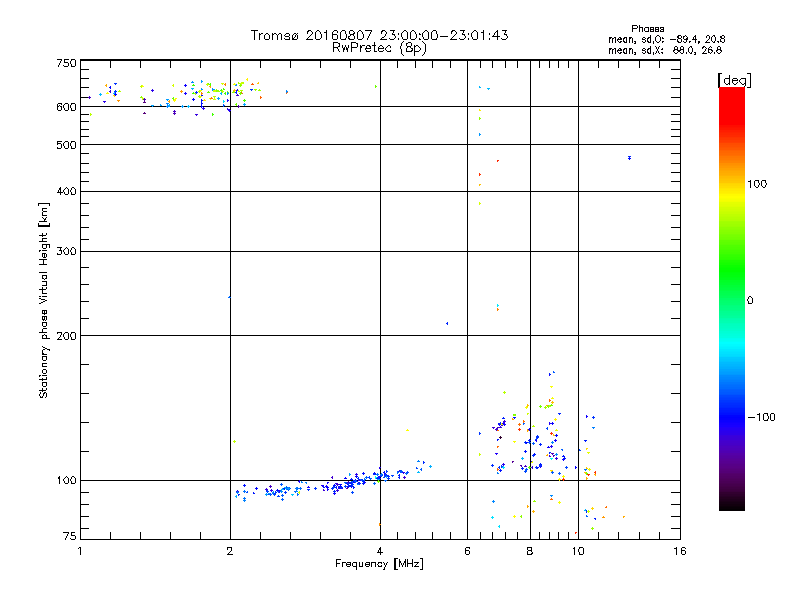Select the 'RwPretec (8p)' subtitle text
800x600 pixels.
(379, 48)
